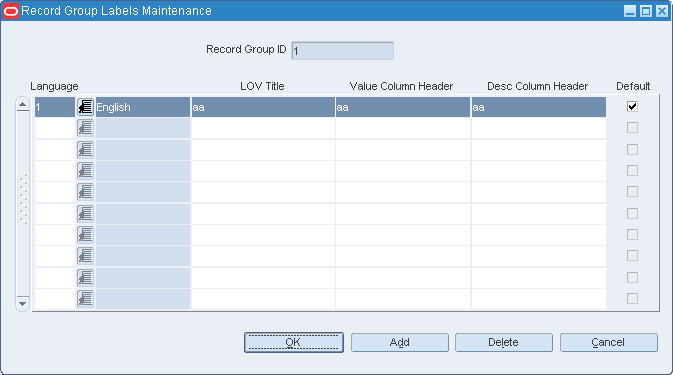This screenshot has height=375, width=673.
Task: Check Default checkbox in second row
Action: click(x=632, y=127)
